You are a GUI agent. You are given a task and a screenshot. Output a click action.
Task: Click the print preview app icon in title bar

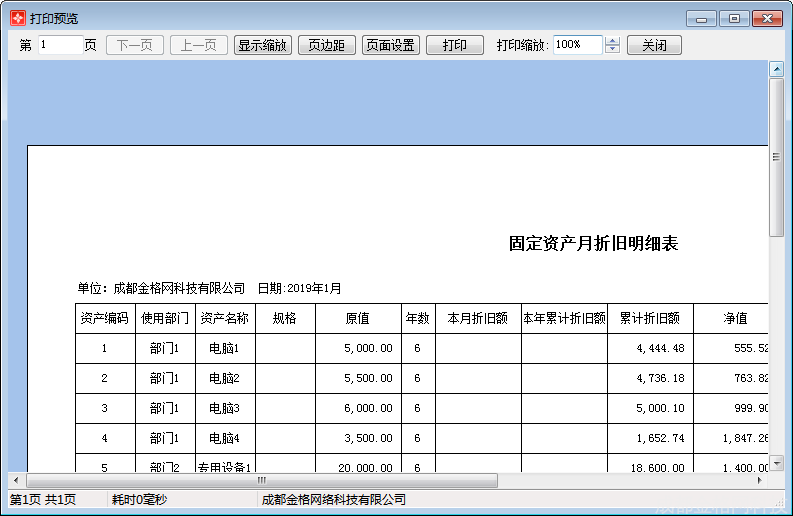[x=17, y=18]
